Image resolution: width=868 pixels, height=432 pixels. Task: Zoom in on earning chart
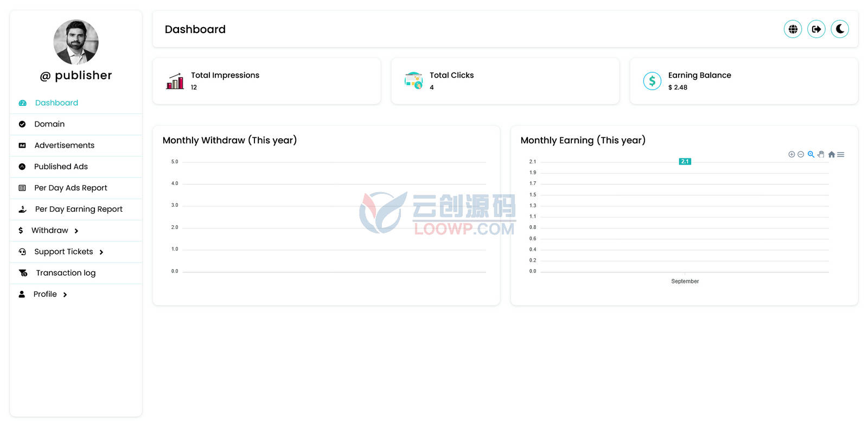click(x=792, y=155)
